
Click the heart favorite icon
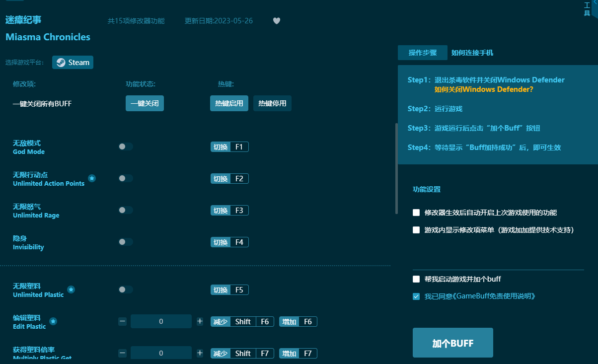pyautogui.click(x=277, y=21)
